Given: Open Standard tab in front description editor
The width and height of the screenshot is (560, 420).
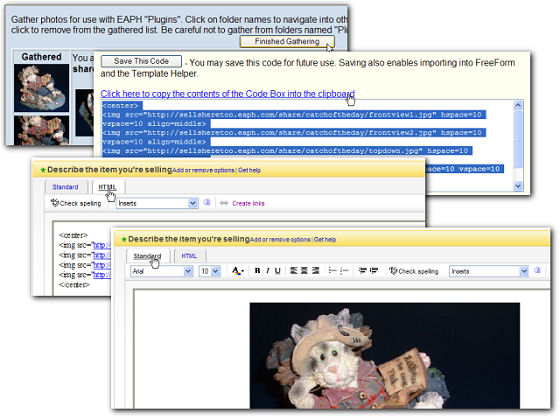Looking at the screenshot, I should click(147, 256).
